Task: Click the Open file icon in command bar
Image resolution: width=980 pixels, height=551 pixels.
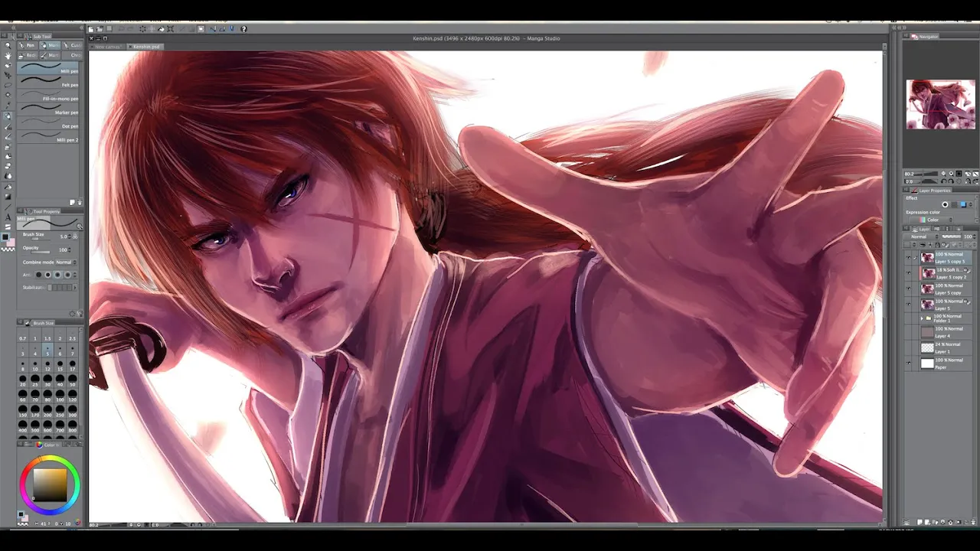Action: click(x=100, y=29)
